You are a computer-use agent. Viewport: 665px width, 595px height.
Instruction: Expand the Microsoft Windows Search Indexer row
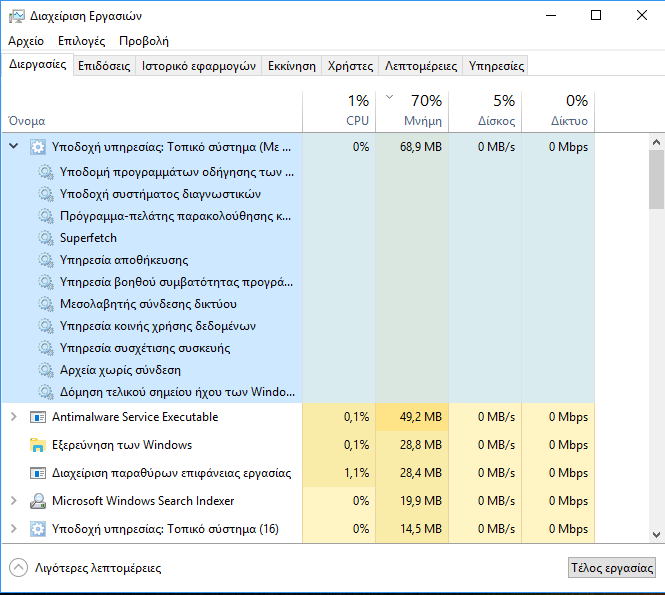[x=14, y=501]
